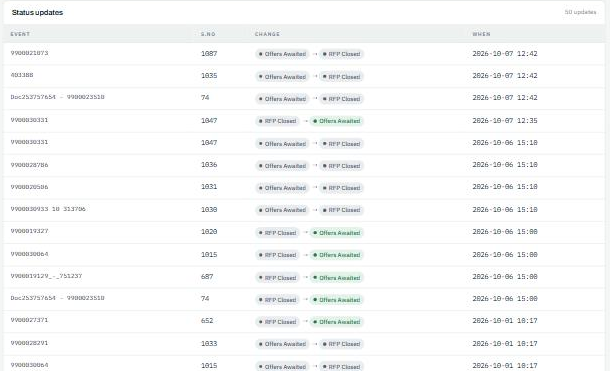Click green 'Offers Awaited' badge in the 687 row
Image resolution: width=610 pixels, height=371 pixels.
tap(337, 278)
